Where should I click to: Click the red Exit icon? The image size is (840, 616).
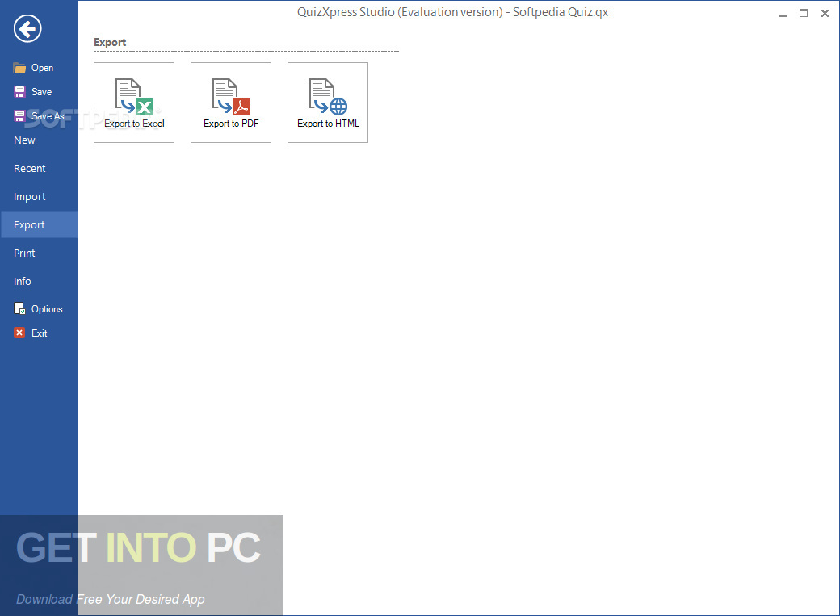(19, 333)
